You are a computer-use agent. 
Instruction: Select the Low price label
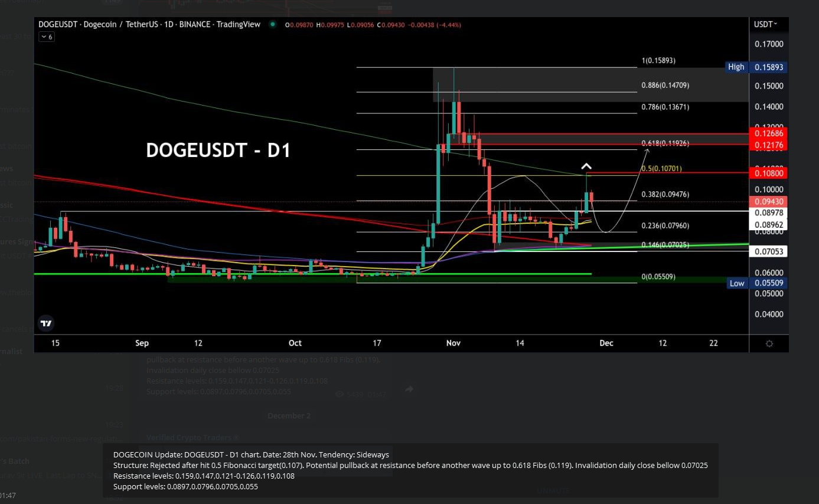point(736,283)
